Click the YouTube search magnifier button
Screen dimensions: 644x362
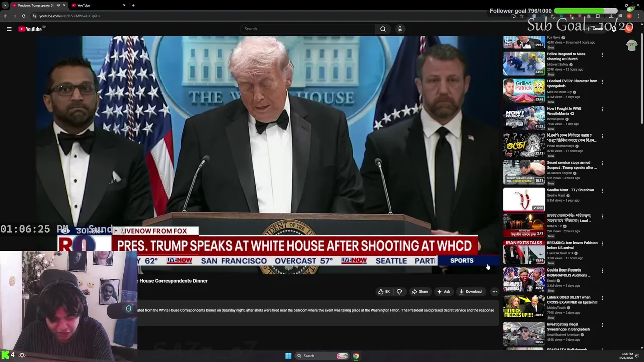click(x=383, y=29)
